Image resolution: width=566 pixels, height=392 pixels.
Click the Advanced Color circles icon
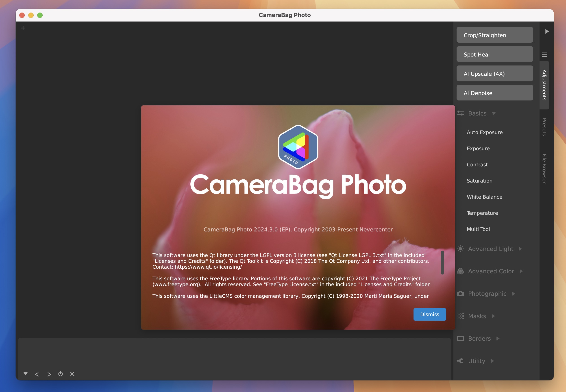460,271
